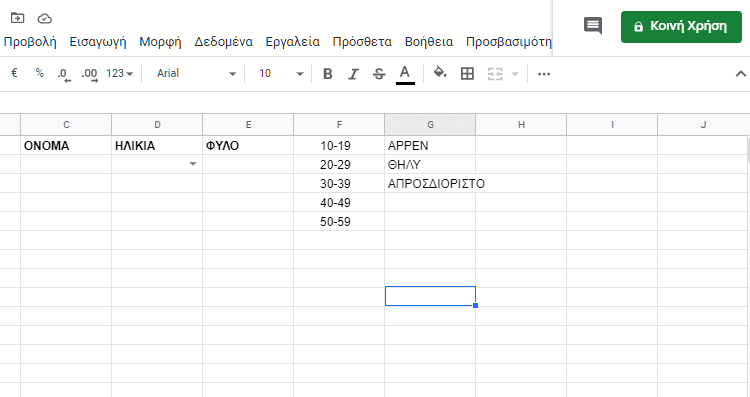
Task: Select column F header
Action: [x=339, y=125]
